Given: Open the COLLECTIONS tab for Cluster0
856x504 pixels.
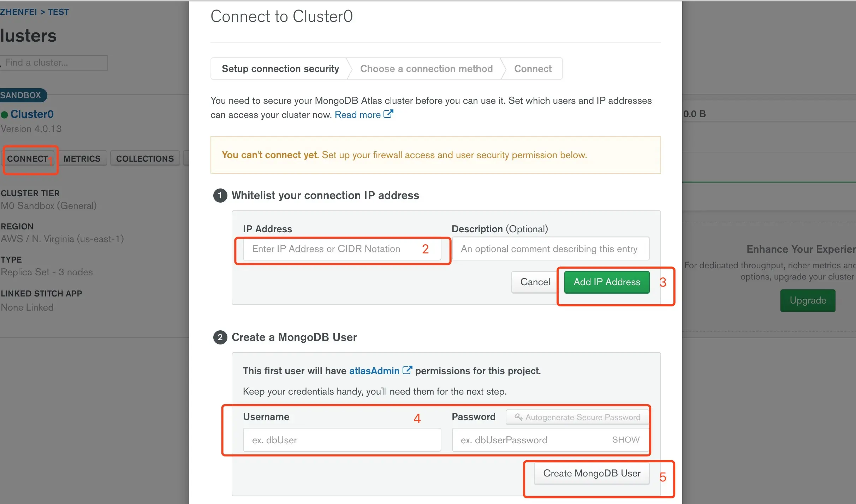Looking at the screenshot, I should (x=145, y=158).
